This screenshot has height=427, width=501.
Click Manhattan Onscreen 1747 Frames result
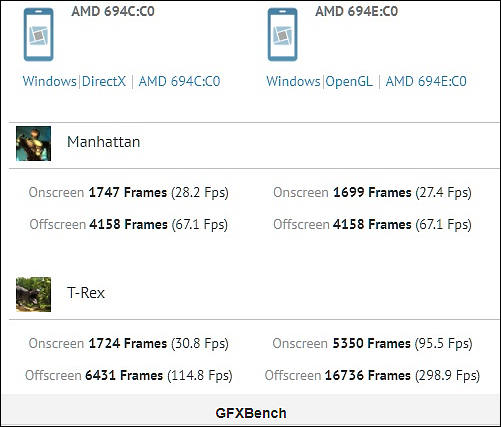128,193
